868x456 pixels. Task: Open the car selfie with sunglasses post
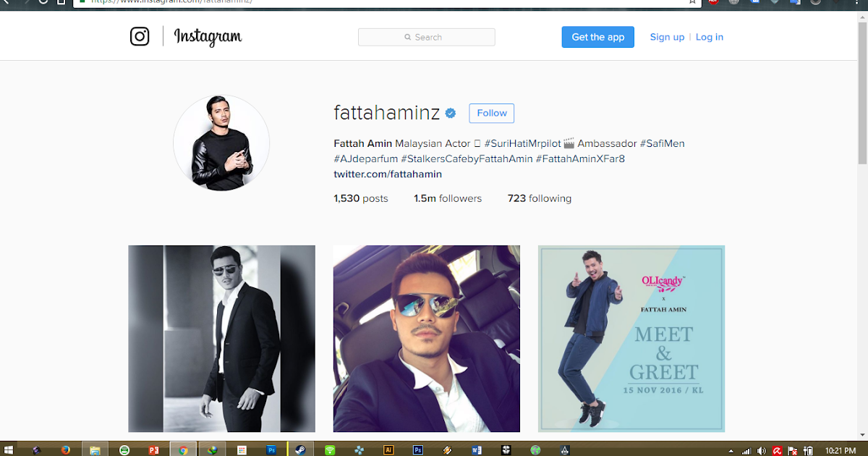tap(427, 339)
